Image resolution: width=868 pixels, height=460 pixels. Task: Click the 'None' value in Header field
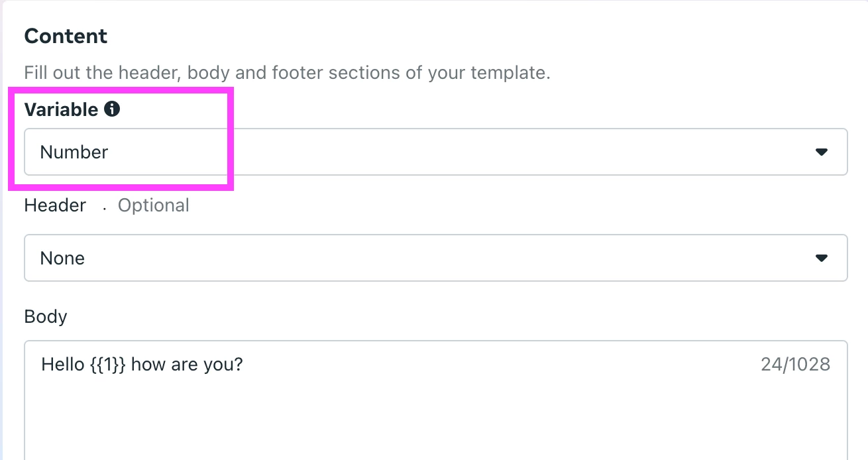pos(62,259)
